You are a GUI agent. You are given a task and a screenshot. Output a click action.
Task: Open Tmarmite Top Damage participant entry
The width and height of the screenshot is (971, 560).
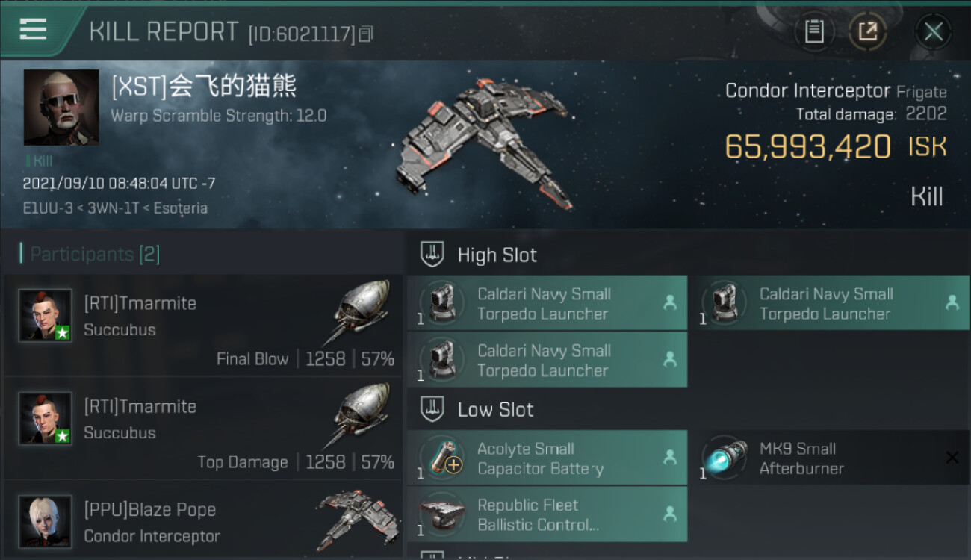click(x=203, y=429)
